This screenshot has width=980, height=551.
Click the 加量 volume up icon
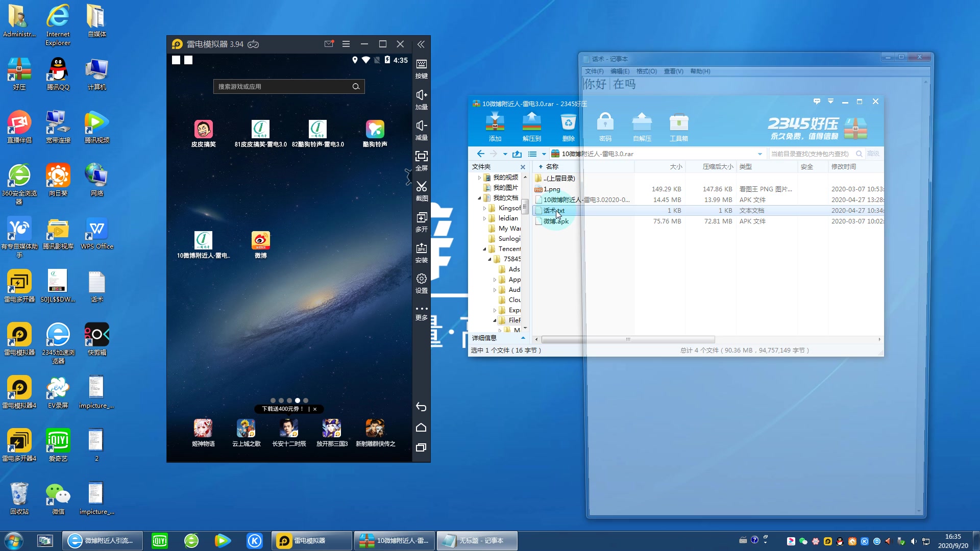(421, 95)
